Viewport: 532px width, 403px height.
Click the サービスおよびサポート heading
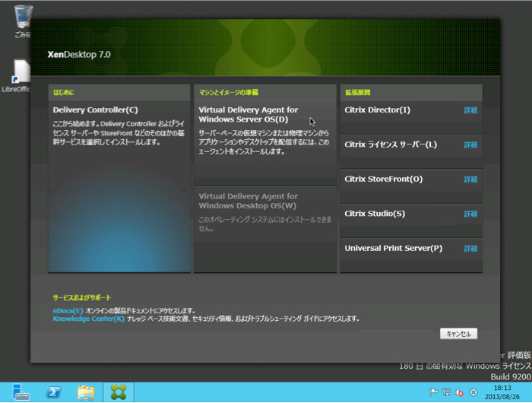coord(82,298)
